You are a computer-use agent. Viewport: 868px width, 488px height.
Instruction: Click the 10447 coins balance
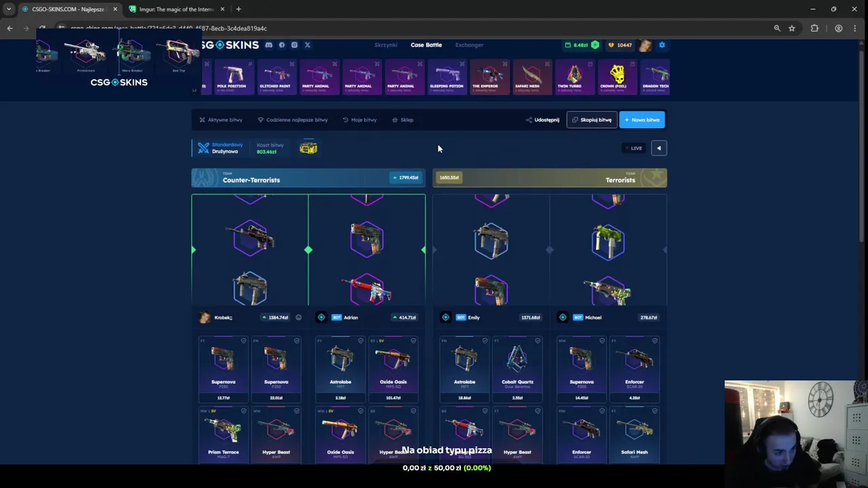point(620,45)
